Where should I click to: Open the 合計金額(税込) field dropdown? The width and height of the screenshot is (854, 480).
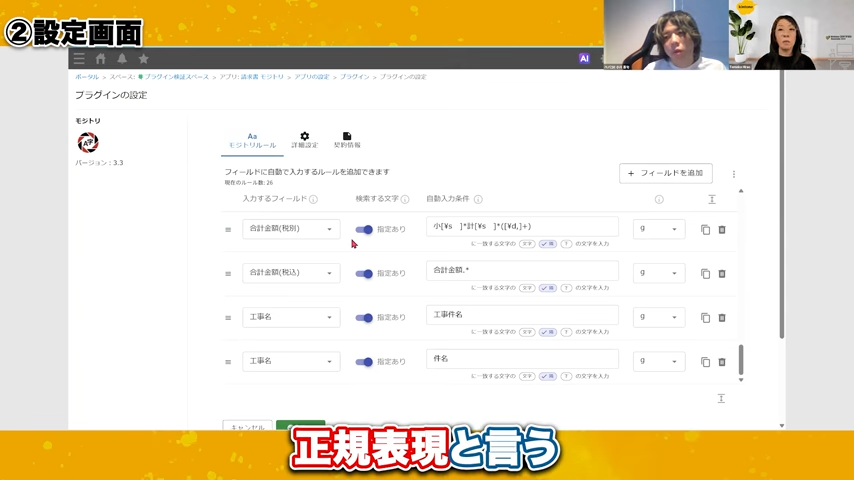[291, 273]
